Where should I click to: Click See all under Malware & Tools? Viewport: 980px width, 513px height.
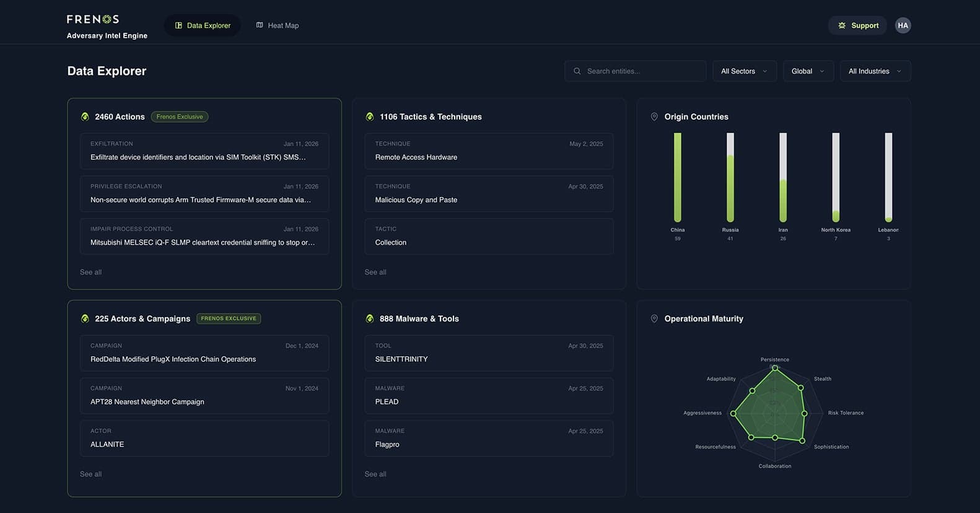(x=375, y=474)
